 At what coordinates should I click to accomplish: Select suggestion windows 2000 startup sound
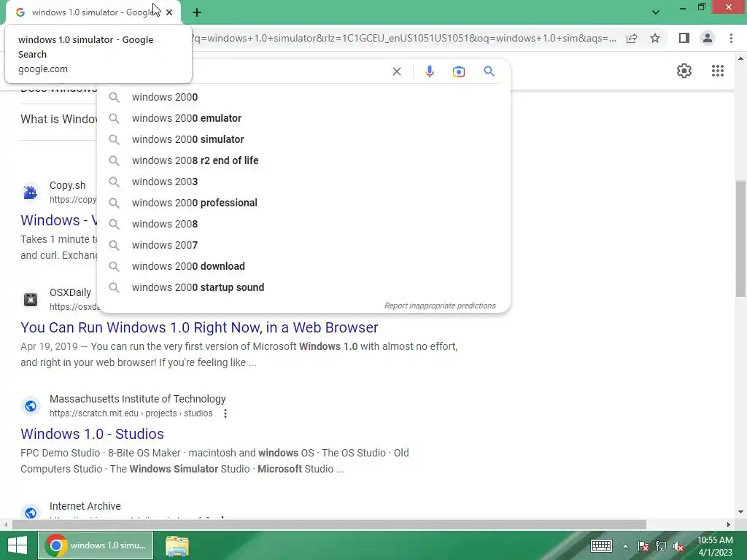point(303,287)
